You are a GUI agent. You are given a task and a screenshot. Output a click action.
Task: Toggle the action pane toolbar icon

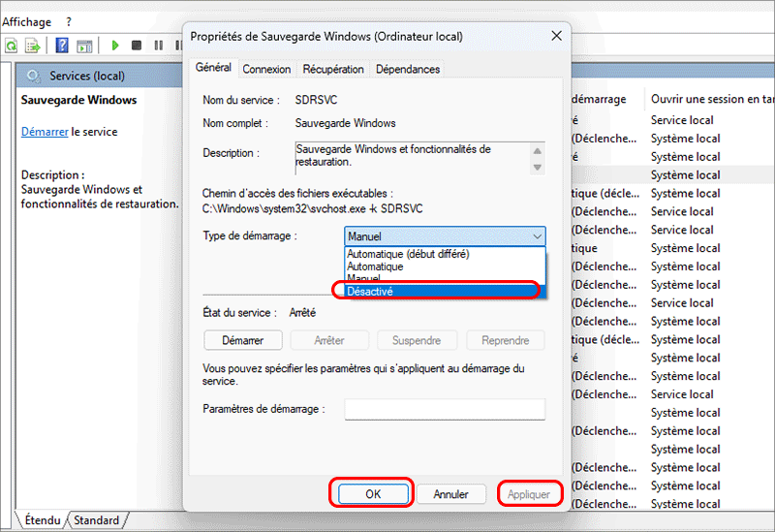84,46
